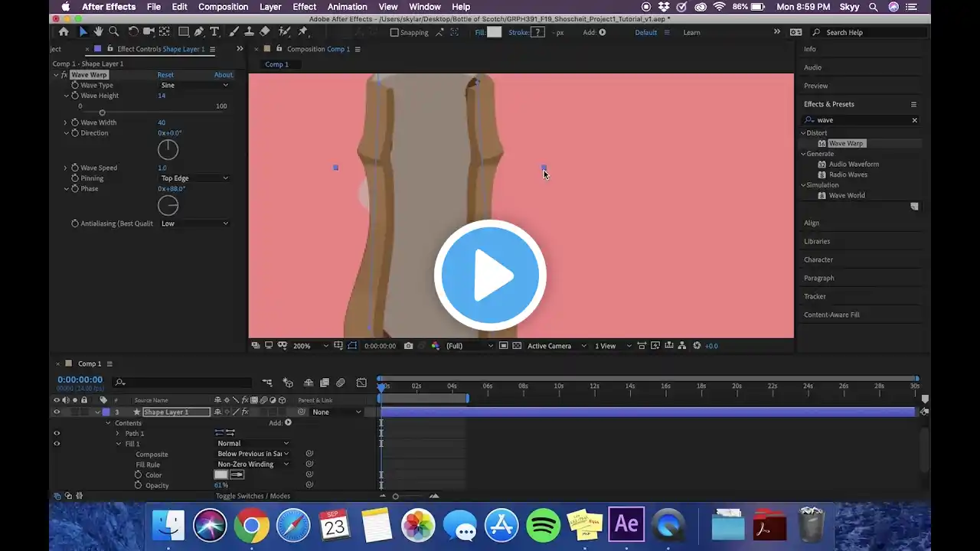The image size is (980, 551).
Task: Expand the Path 1 property group
Action: [118, 433]
